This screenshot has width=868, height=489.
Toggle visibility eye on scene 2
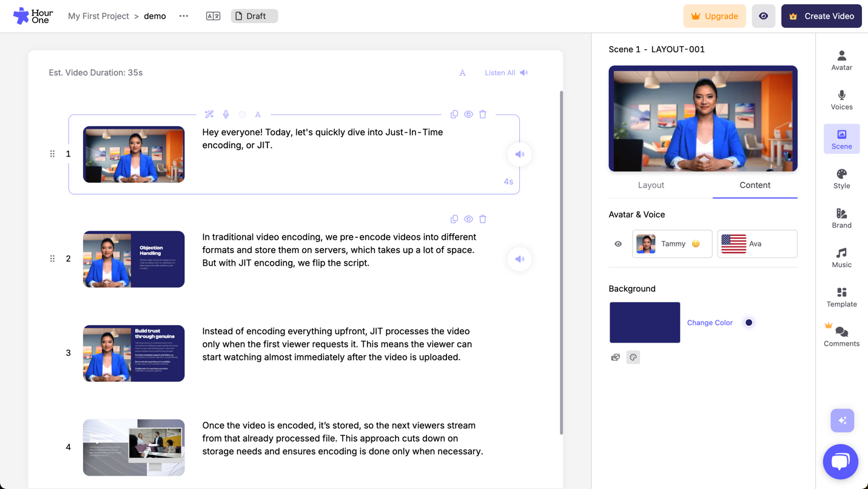click(x=468, y=219)
